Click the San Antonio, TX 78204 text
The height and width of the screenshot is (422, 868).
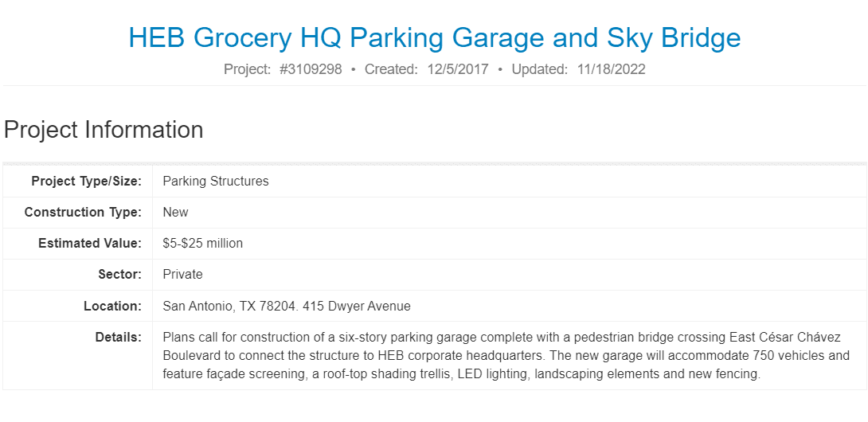point(228,306)
